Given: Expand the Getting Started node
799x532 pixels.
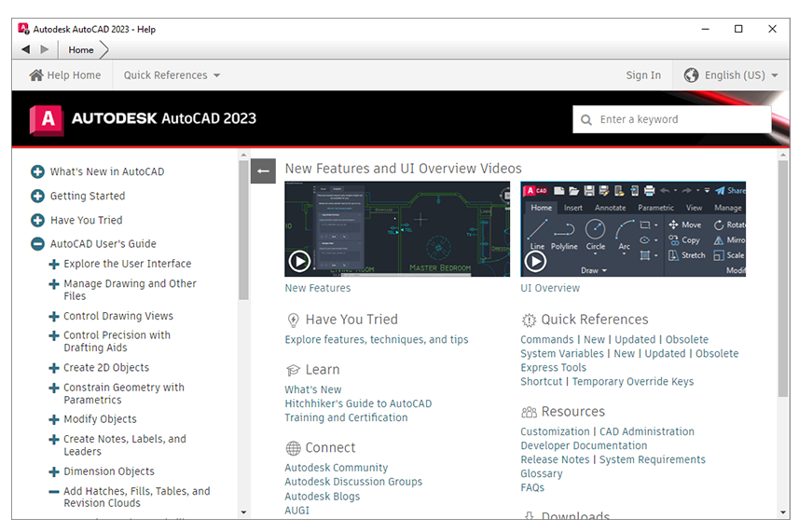Looking at the screenshot, I should pos(37,196).
